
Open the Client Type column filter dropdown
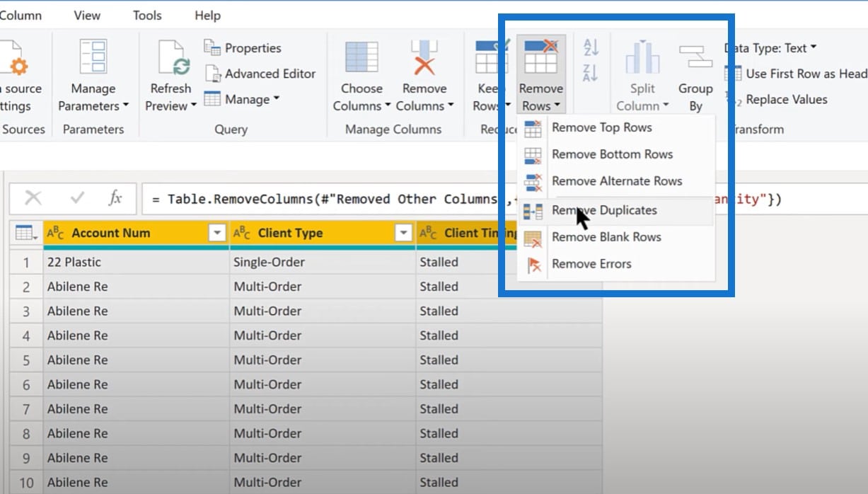(x=403, y=233)
